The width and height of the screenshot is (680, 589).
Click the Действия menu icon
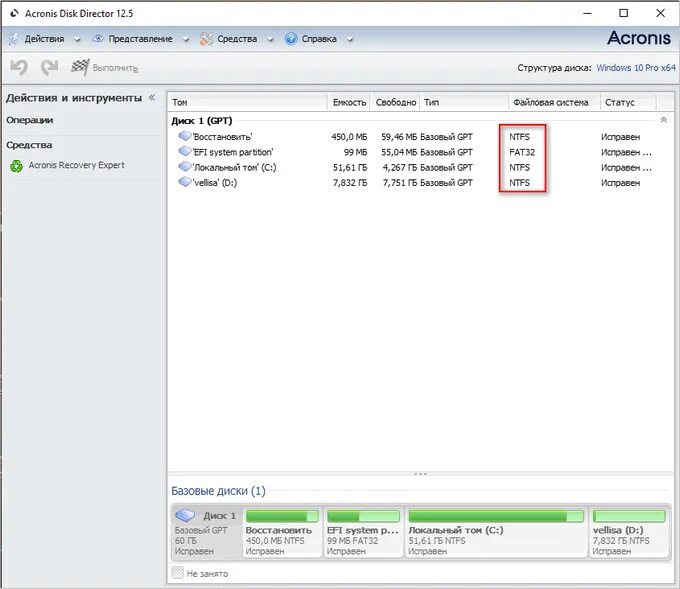(14, 39)
